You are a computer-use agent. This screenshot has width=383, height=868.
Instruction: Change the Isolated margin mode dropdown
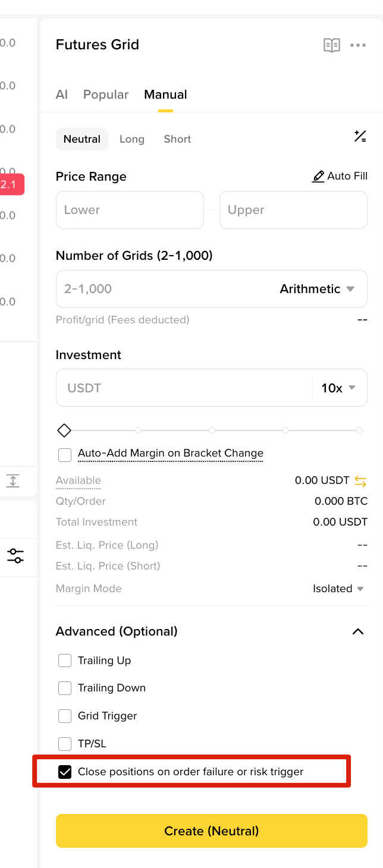click(338, 589)
